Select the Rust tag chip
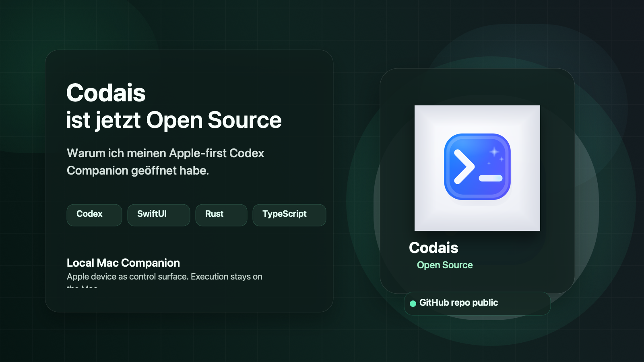The height and width of the screenshot is (362, 644). [x=221, y=215]
